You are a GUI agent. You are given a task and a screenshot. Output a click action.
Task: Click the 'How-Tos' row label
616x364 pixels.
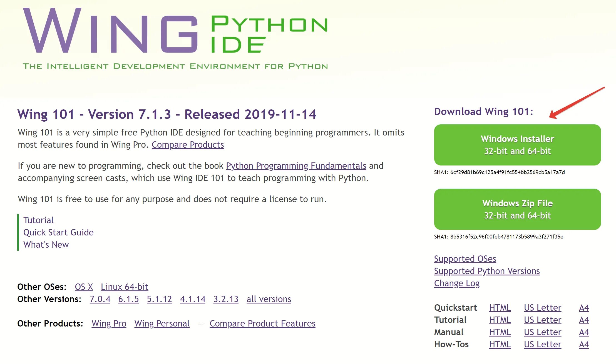click(451, 344)
